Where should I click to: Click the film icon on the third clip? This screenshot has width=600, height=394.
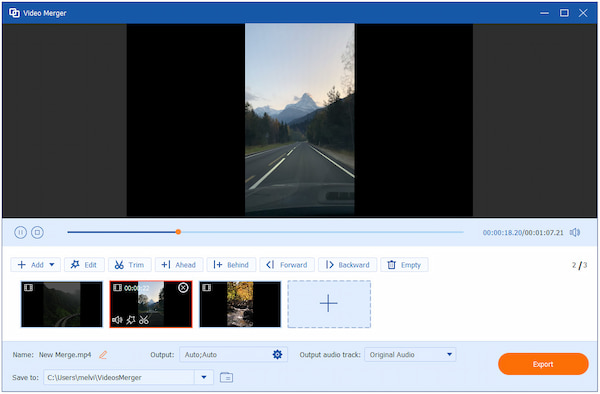point(207,287)
